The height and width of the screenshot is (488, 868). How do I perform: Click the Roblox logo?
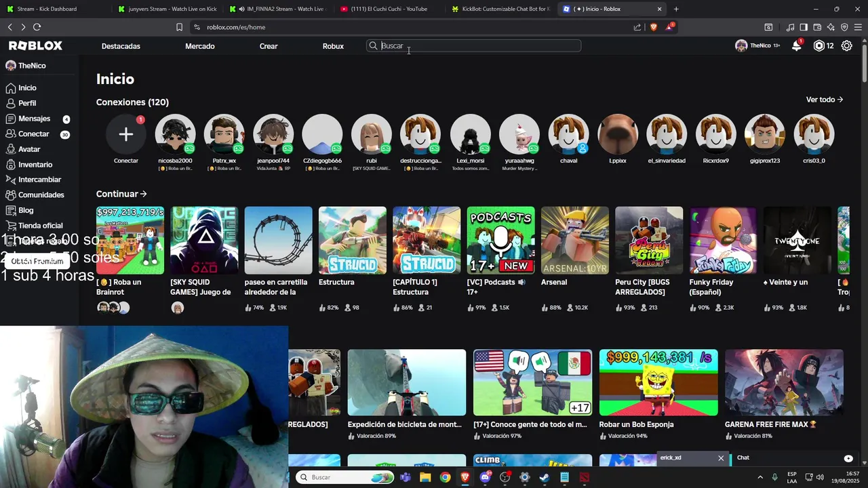35,45
